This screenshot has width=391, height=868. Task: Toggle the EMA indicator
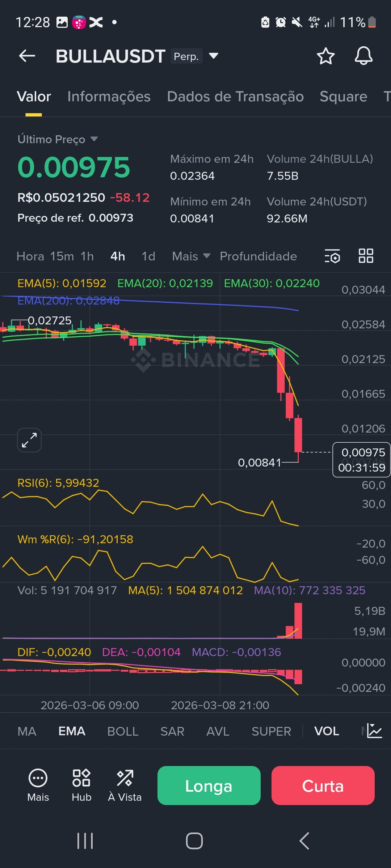[x=72, y=731]
